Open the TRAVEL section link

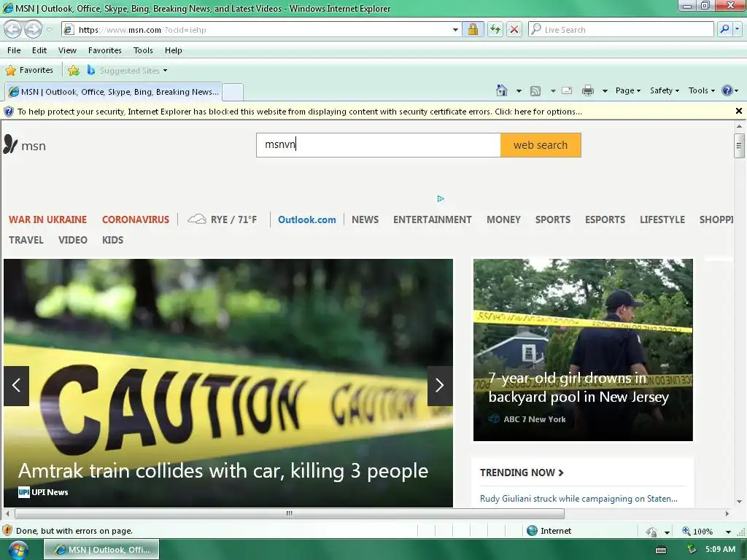pyautogui.click(x=26, y=240)
